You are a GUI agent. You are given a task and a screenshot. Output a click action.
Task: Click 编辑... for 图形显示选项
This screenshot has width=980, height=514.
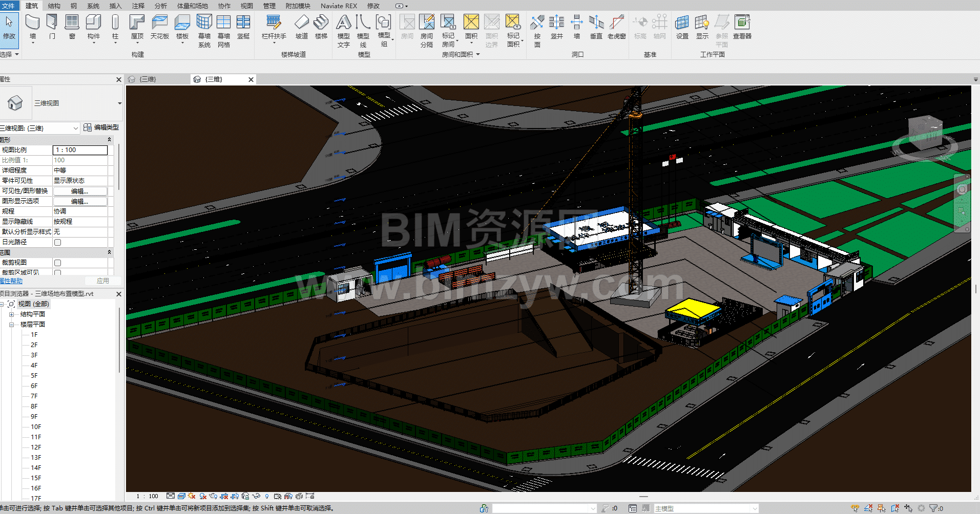pyautogui.click(x=80, y=201)
